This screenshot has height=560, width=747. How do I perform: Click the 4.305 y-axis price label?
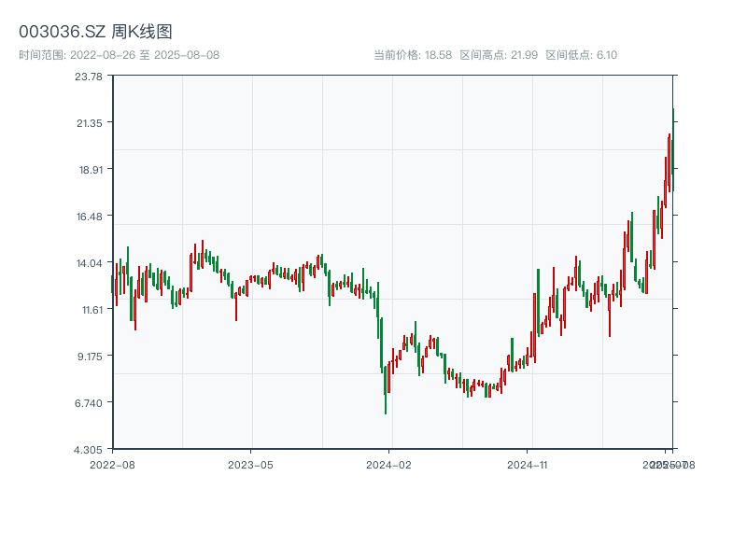coord(89,449)
